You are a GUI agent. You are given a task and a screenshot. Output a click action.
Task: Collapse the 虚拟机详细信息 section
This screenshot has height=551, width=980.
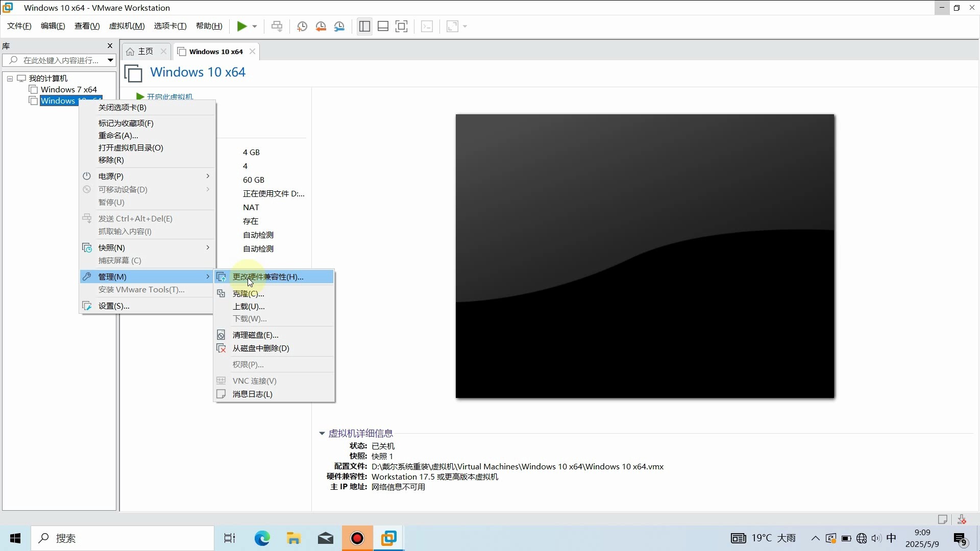coord(322,434)
